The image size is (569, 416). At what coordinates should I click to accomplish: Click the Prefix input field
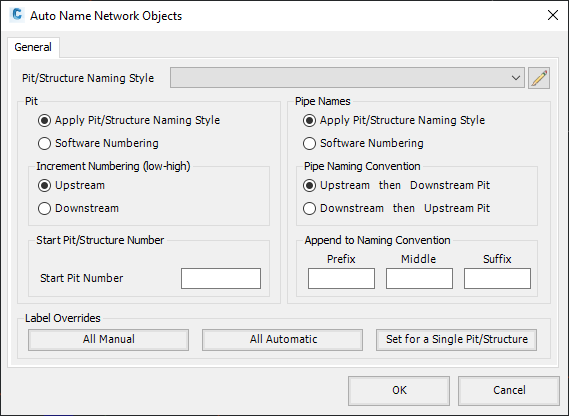click(x=341, y=278)
